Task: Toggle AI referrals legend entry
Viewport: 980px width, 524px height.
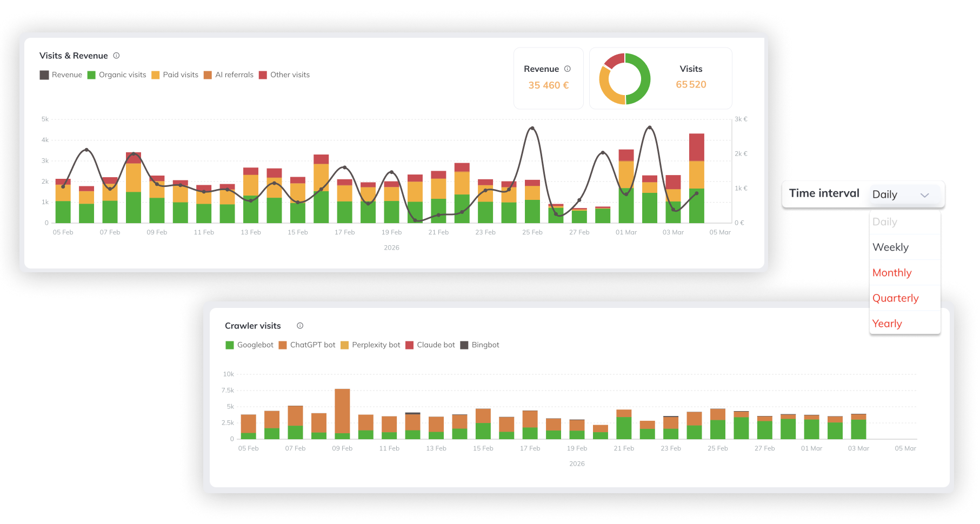Action: click(229, 75)
